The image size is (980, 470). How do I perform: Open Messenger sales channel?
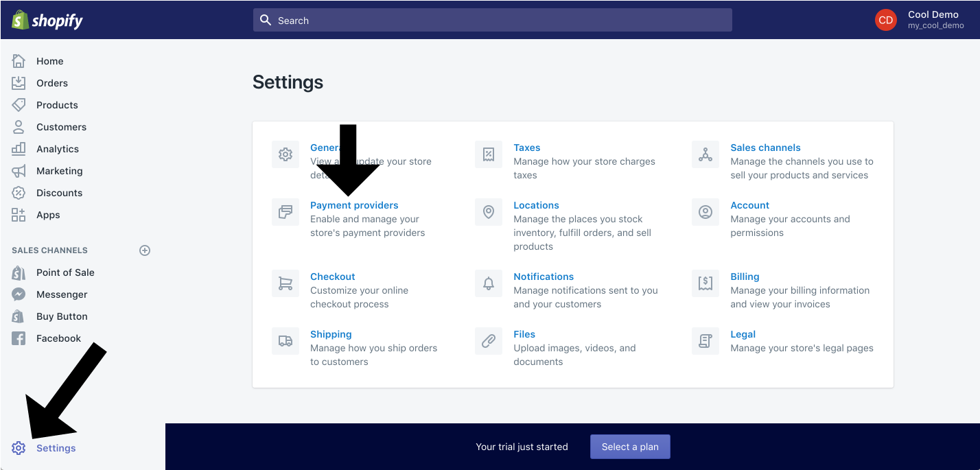[x=62, y=294]
